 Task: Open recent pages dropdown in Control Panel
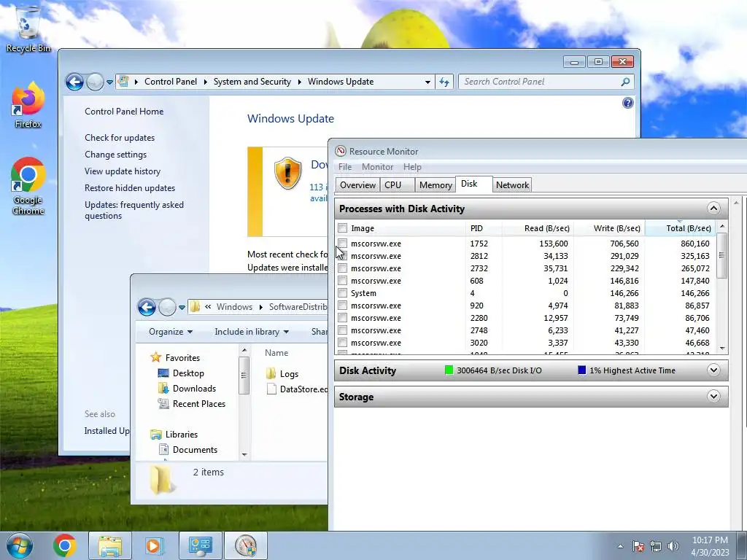[109, 82]
